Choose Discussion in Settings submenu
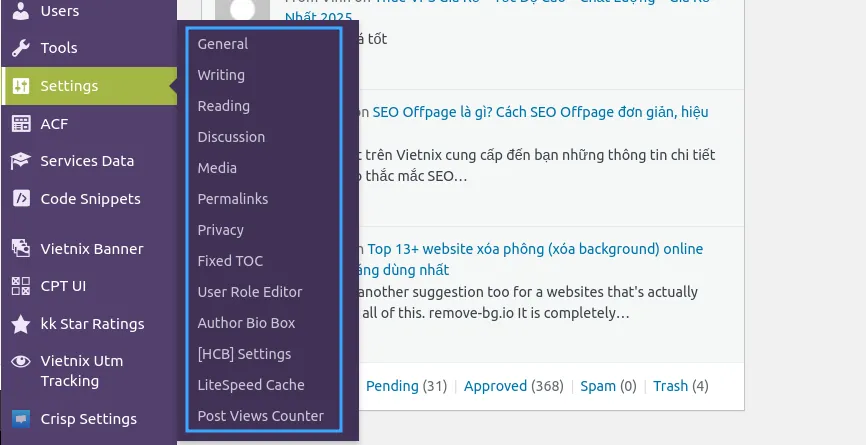Viewport: 866px width, 445px height. click(231, 136)
